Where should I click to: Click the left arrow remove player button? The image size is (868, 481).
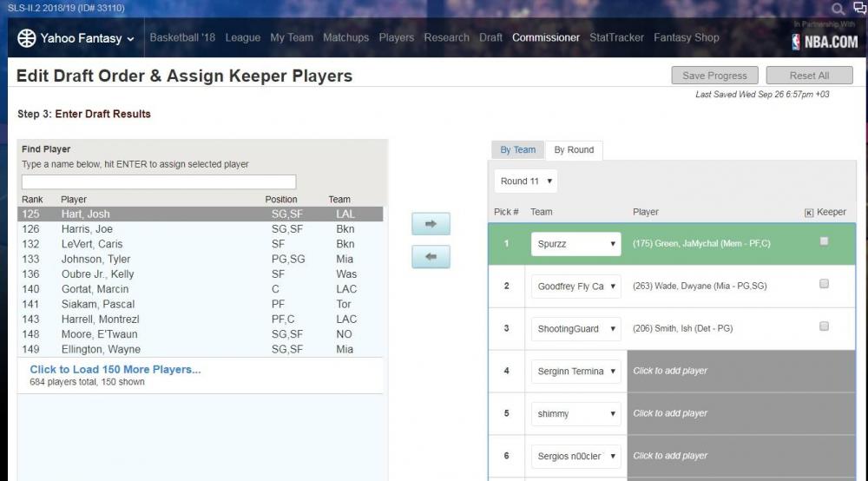coord(431,257)
